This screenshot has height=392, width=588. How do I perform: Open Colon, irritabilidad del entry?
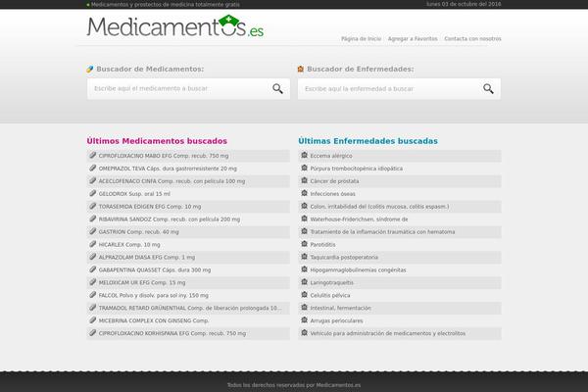pyautogui.click(x=379, y=207)
